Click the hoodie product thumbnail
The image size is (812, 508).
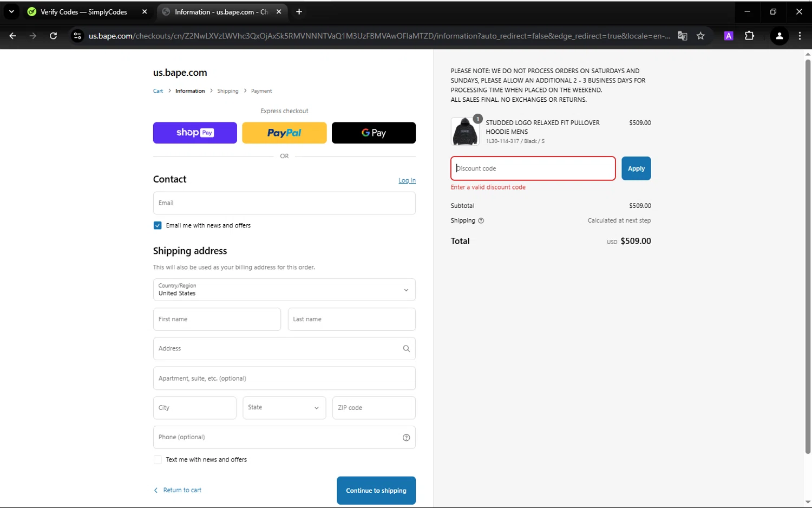(464, 131)
